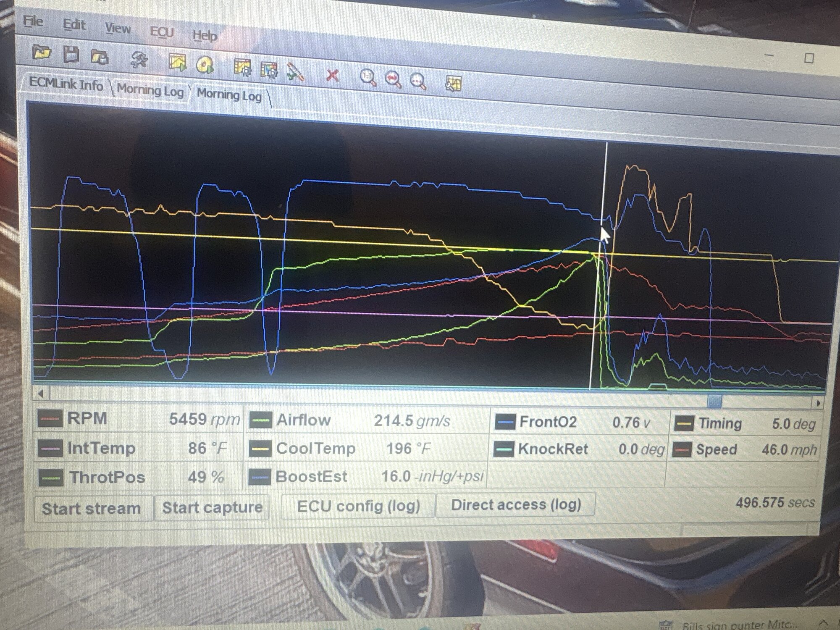Click the 496.575 secs time readout
This screenshot has width=840, height=630.
click(775, 503)
